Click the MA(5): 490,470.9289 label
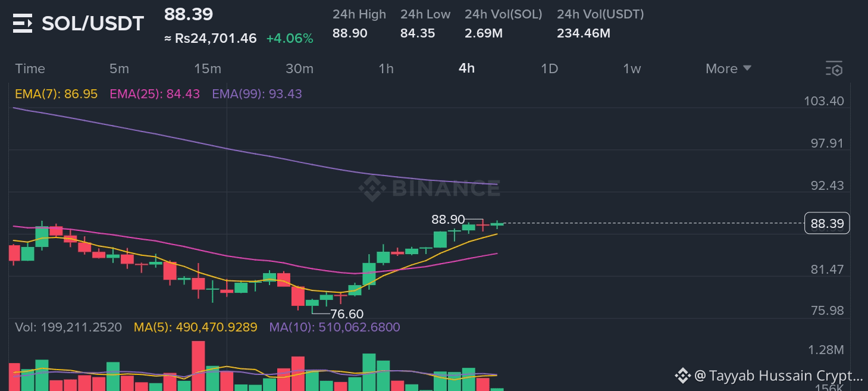The height and width of the screenshot is (391, 868). point(196,327)
